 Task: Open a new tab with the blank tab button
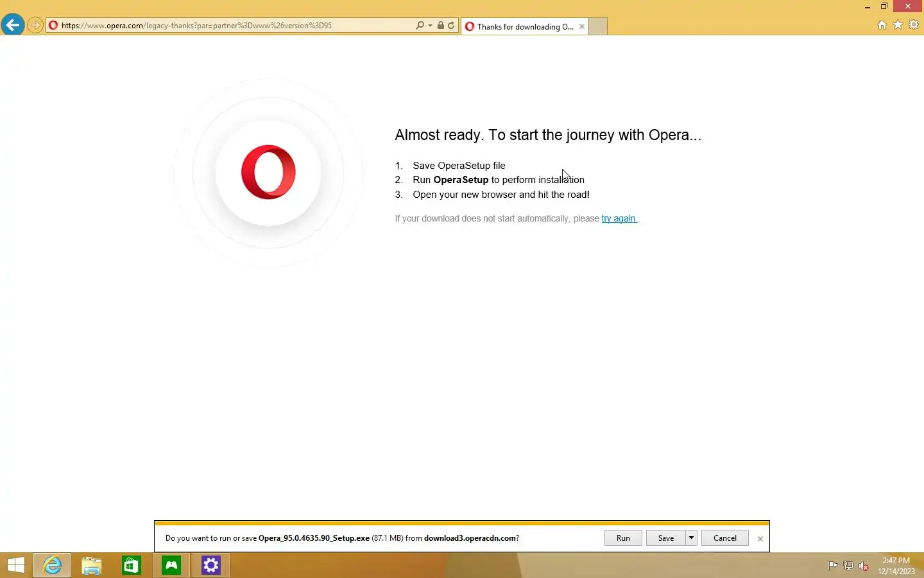coord(598,26)
